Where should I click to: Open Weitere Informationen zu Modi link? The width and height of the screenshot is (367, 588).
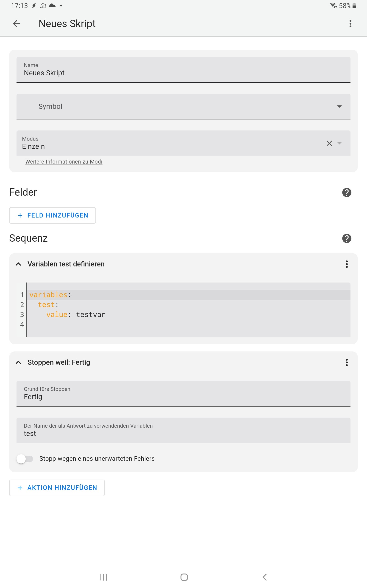[x=64, y=161]
